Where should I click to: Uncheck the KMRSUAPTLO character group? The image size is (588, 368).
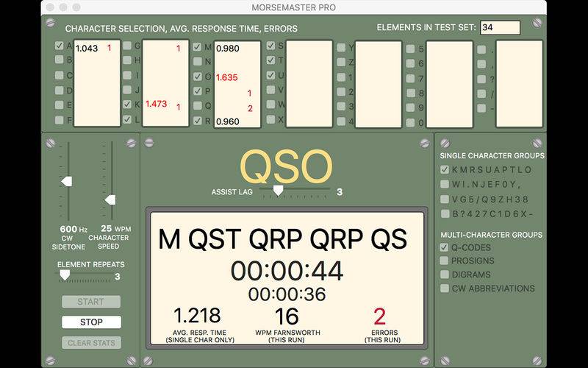pyautogui.click(x=445, y=169)
